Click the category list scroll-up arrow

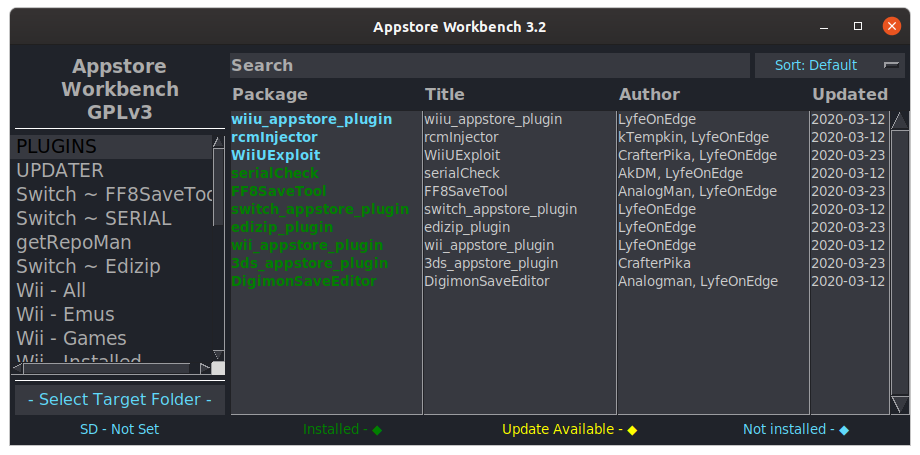click(218, 141)
